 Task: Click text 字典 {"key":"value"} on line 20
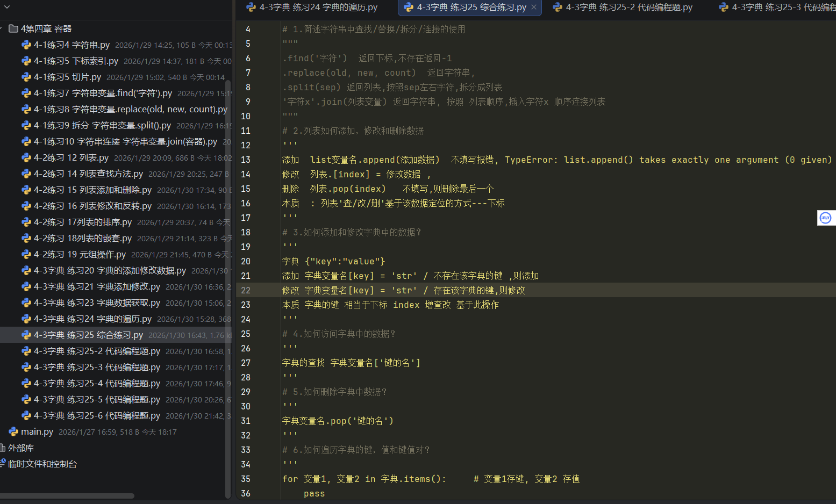[x=333, y=261]
